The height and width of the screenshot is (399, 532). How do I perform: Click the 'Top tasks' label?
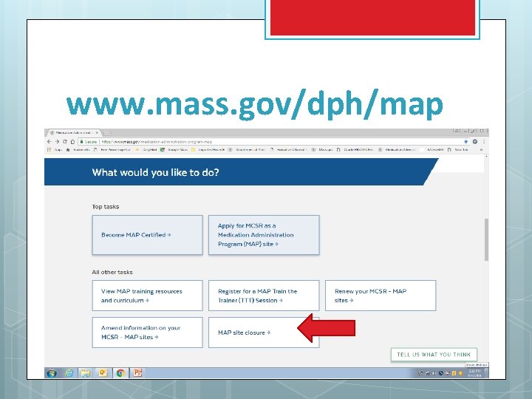(x=106, y=207)
